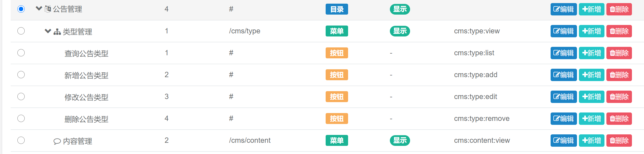
Task: Select the 公告管理 radio button
Action: pyautogui.click(x=21, y=9)
